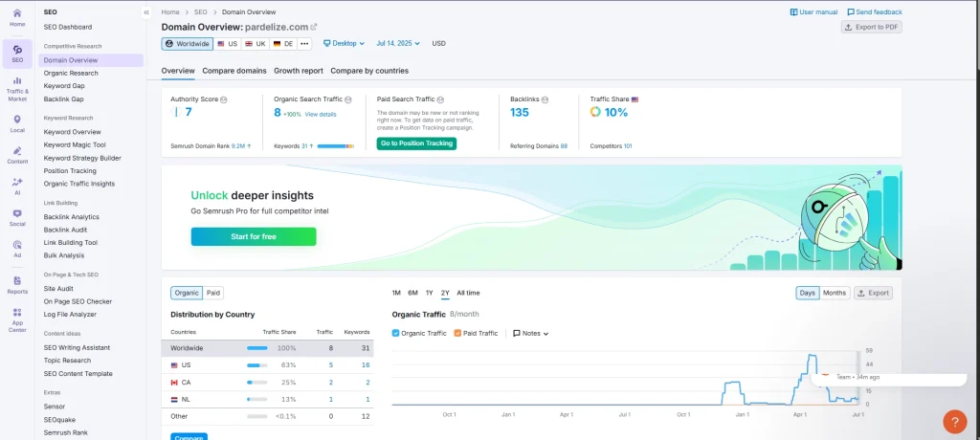Screen dimensions: 980x440
Task: Select the 6M time range
Action: point(412,293)
